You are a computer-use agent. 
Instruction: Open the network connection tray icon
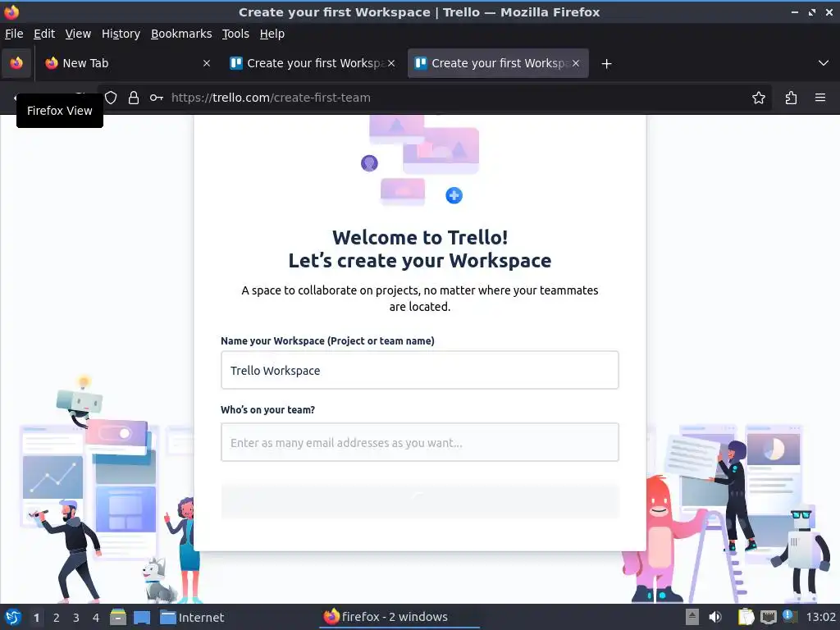pyautogui.click(x=768, y=617)
